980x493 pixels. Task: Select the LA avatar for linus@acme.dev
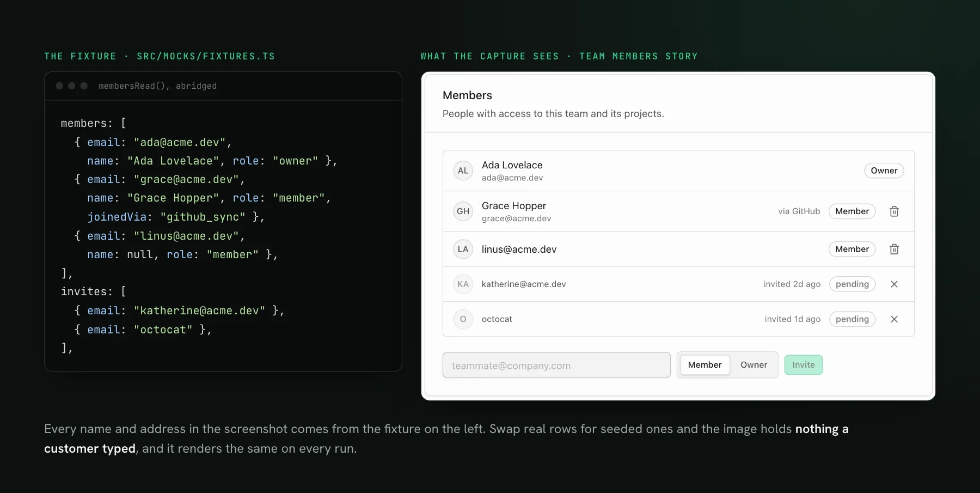[463, 249]
